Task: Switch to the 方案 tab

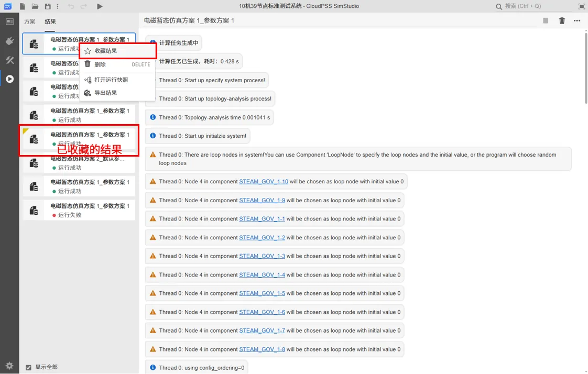Action: (x=30, y=21)
